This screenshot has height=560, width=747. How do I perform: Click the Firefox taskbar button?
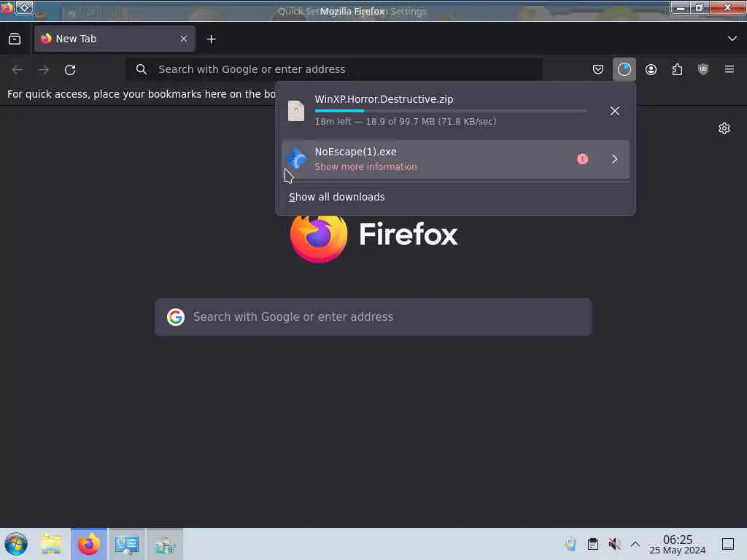click(x=89, y=544)
